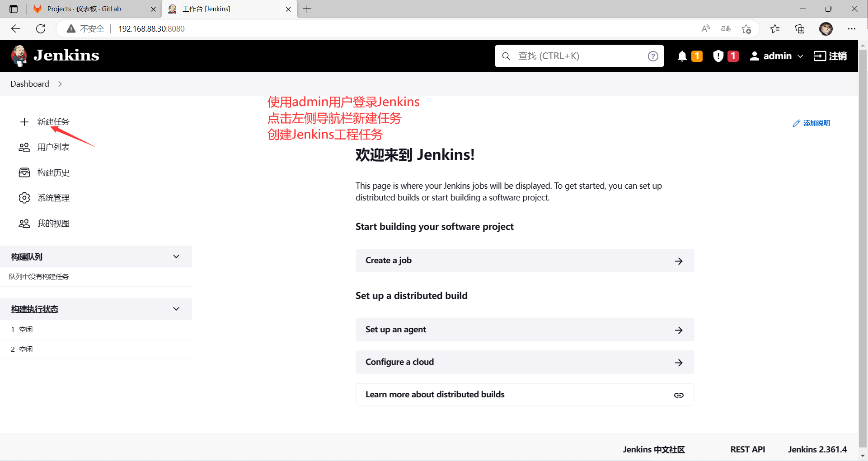Close the 工作台 [Jenkins] browser tab
This screenshot has height=461, width=868.
coord(288,9)
